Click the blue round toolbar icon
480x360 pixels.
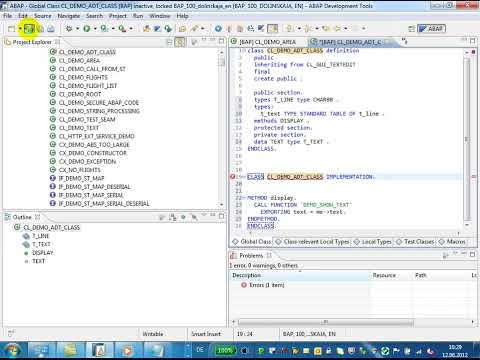coord(218,29)
